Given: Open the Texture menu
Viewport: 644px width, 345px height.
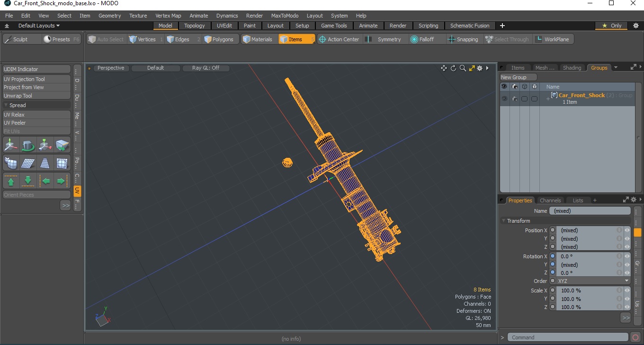Looking at the screenshot, I should pyautogui.click(x=138, y=16).
